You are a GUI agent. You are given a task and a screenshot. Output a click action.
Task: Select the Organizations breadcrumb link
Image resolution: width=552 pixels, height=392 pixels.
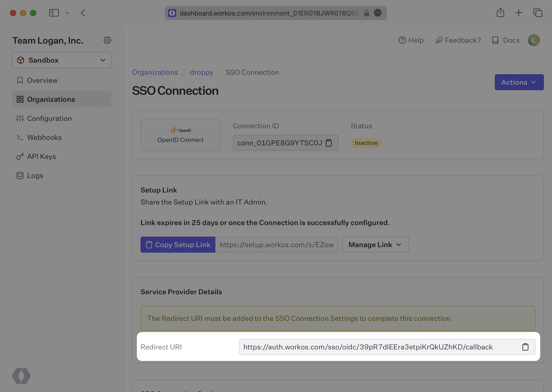click(155, 72)
